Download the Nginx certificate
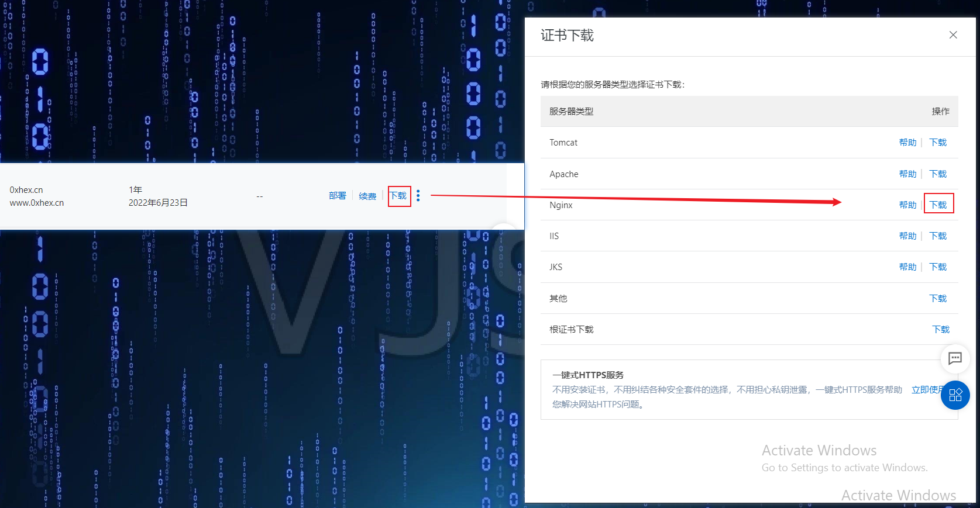Screen dimensions: 980x508 (938, 205)
